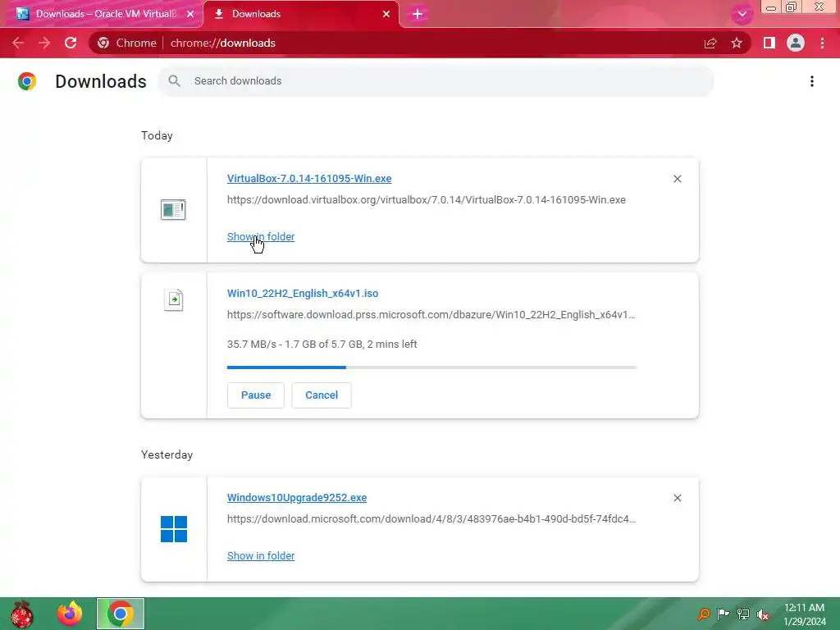Image resolution: width=840 pixels, height=630 pixels.
Task: Click the muted volume tray icon
Action: tap(763, 614)
